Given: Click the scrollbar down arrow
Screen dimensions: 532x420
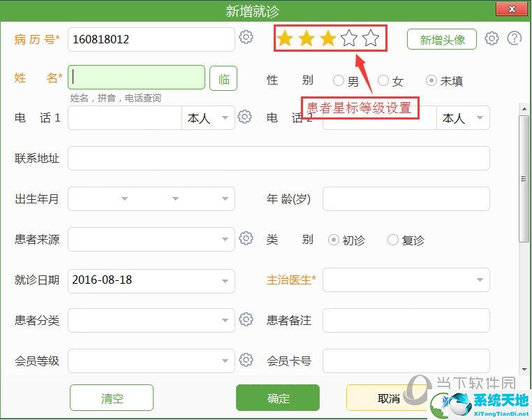Looking at the screenshot, I should [x=524, y=369].
